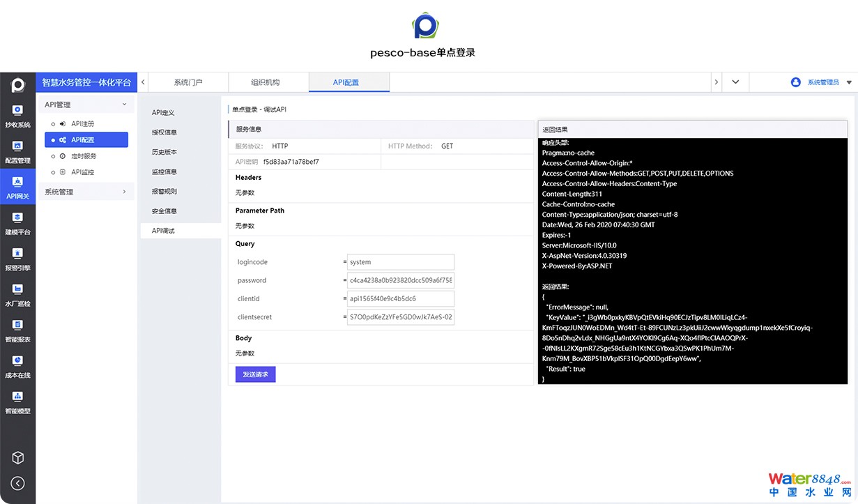Open the tab list dropdown chevron
Image resolution: width=858 pixels, height=504 pixels.
pyautogui.click(x=735, y=82)
